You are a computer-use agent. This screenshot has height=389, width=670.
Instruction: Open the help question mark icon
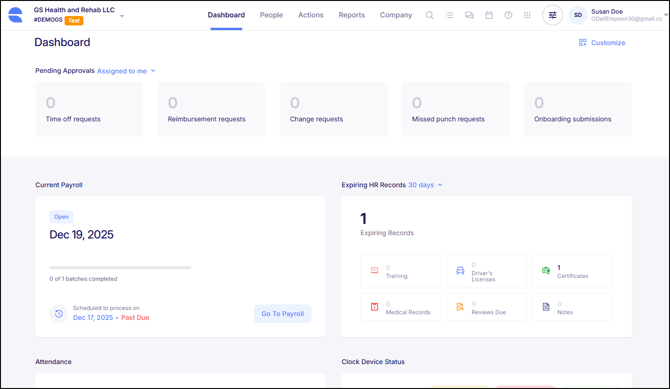pos(508,15)
